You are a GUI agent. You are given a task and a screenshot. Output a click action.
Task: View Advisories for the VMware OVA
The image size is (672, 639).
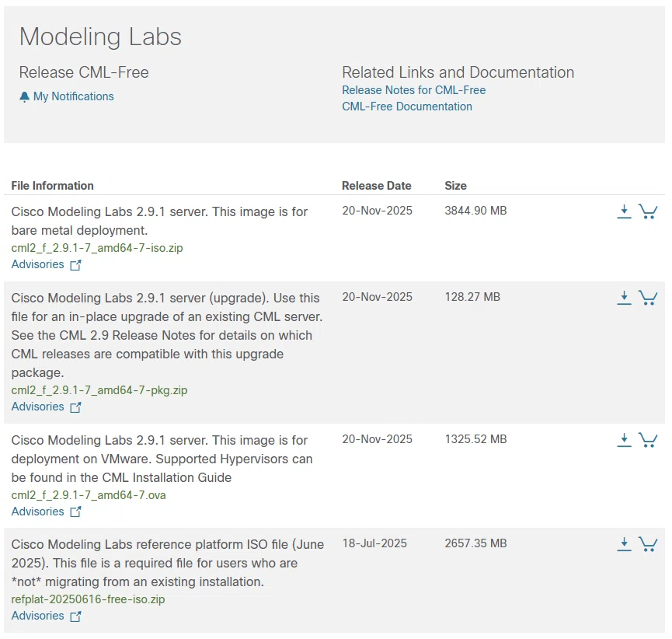click(x=38, y=512)
